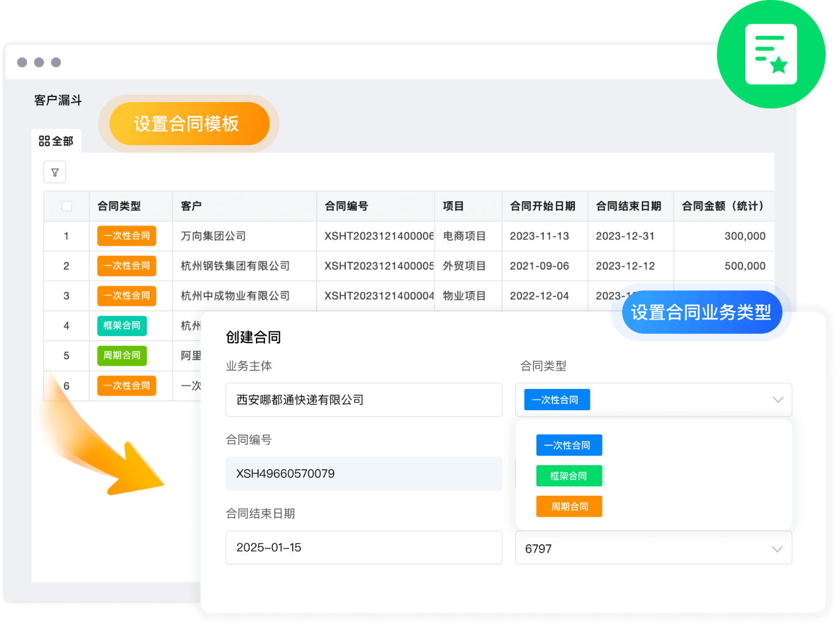Viewport: 840px width, 627px height.
Task: Choose 框架合同 from dropdown list
Action: click(569, 476)
